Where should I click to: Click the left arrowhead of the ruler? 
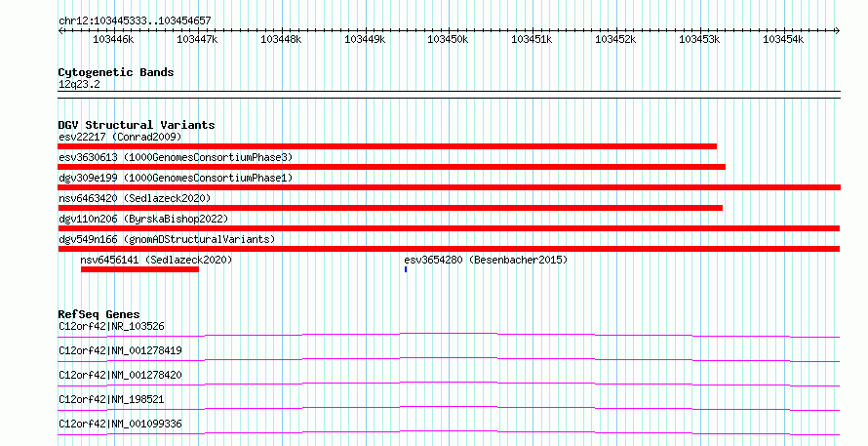(60, 31)
